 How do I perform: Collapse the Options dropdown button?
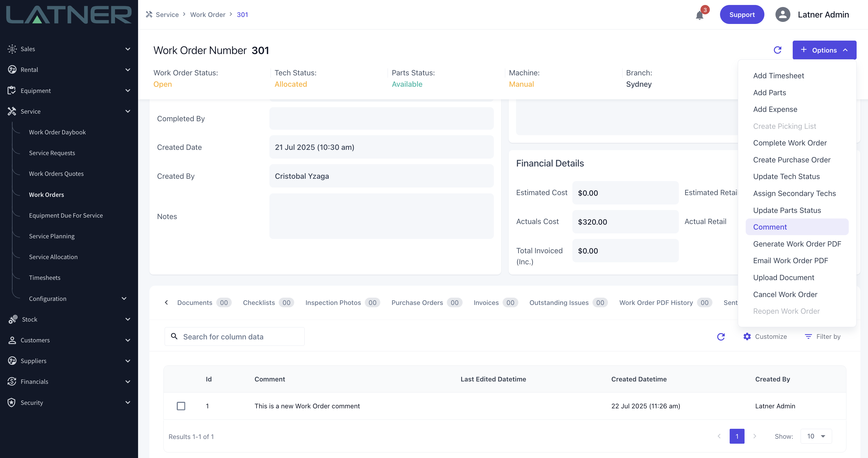click(x=824, y=50)
